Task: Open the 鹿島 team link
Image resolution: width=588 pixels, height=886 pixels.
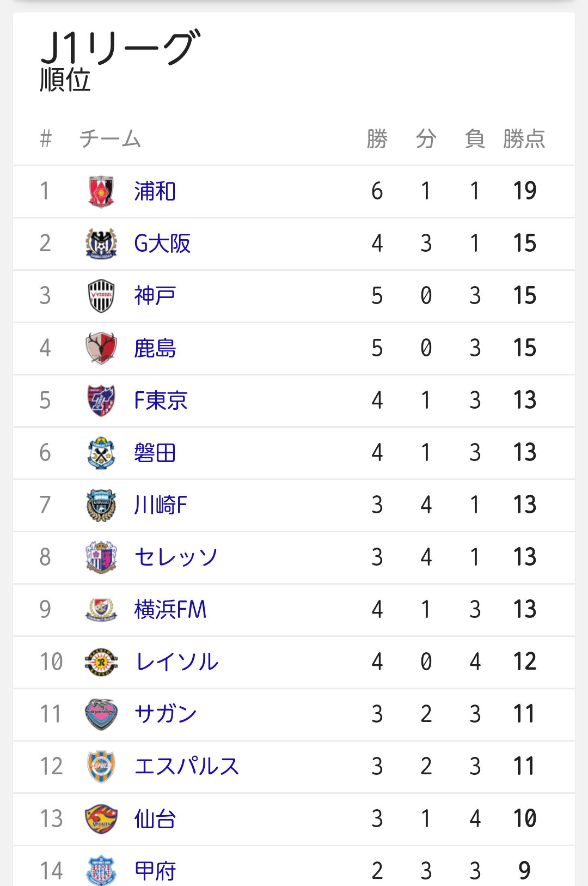Action: (x=155, y=348)
